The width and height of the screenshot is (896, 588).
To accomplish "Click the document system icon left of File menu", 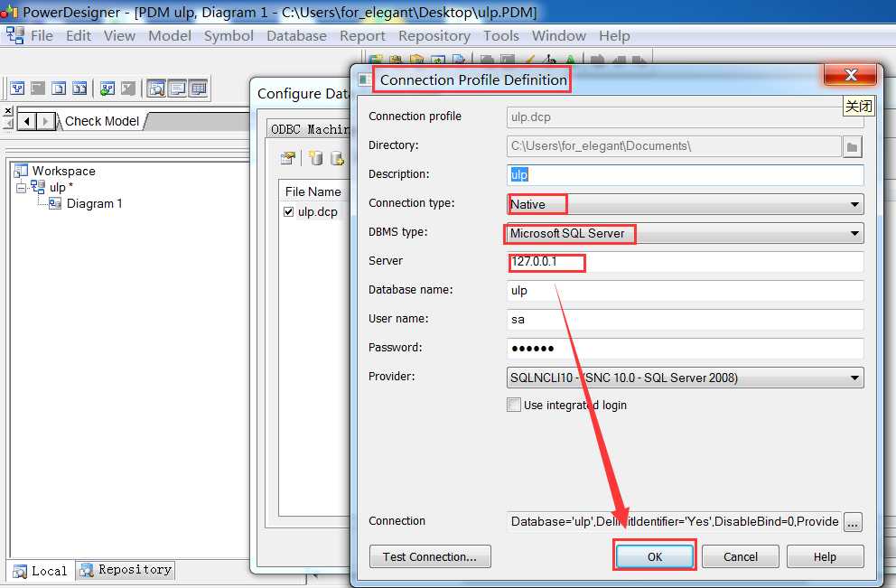I will click(x=14, y=35).
